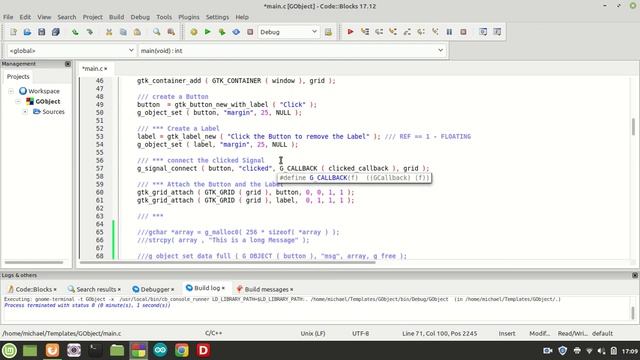
Task: Run the project with the green arrow
Action: [208, 32]
